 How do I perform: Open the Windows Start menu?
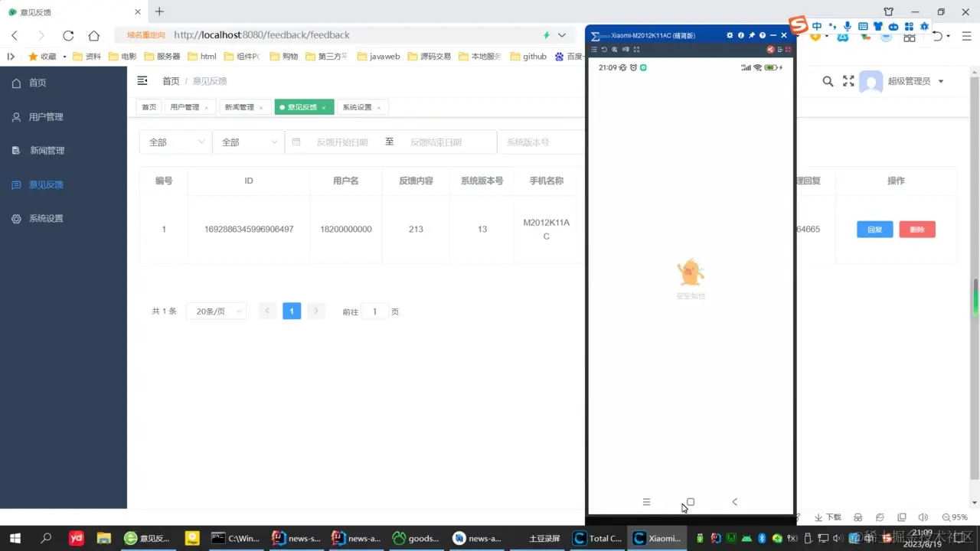point(15,538)
